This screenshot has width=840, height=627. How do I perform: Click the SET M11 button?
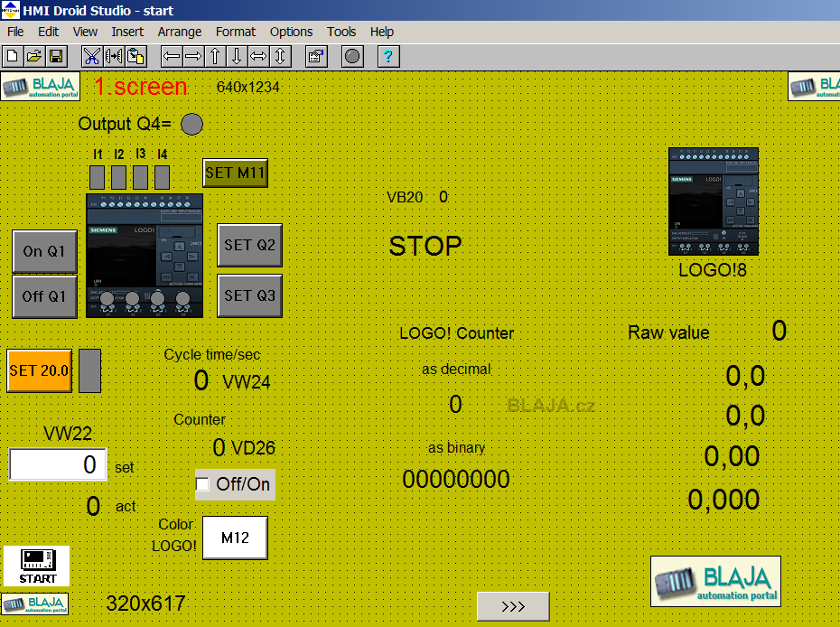click(x=235, y=173)
